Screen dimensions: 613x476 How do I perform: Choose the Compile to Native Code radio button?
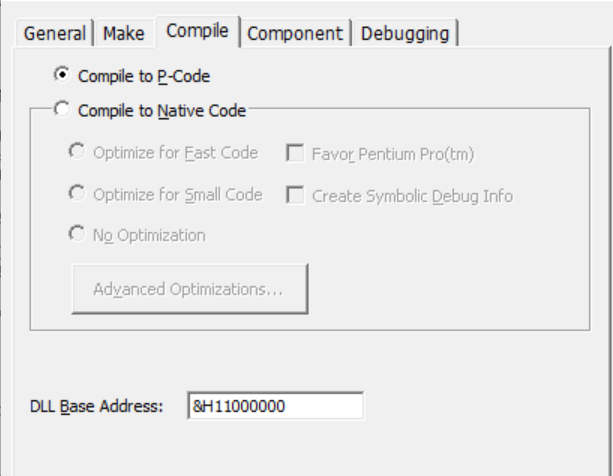tap(63, 111)
